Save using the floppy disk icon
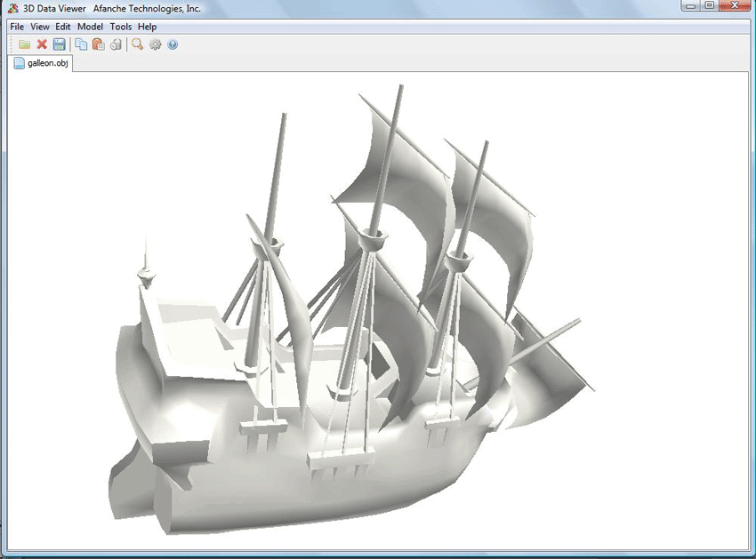The height and width of the screenshot is (559, 756). (x=59, y=44)
